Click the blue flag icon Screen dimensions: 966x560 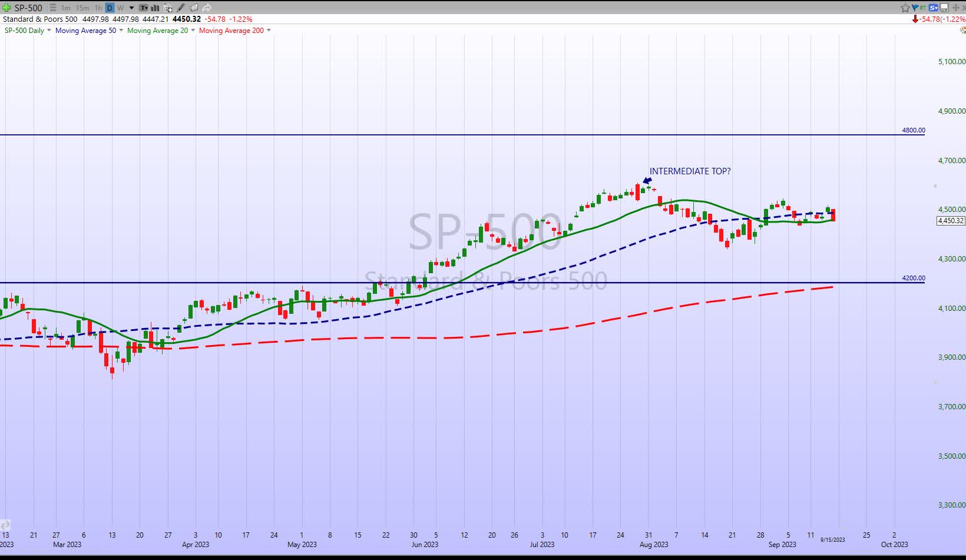pyautogui.click(x=915, y=8)
